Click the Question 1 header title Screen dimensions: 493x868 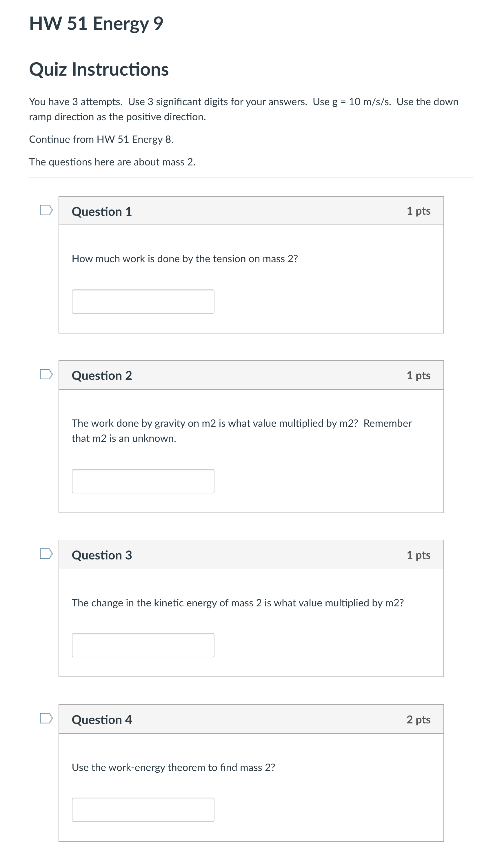[101, 211]
